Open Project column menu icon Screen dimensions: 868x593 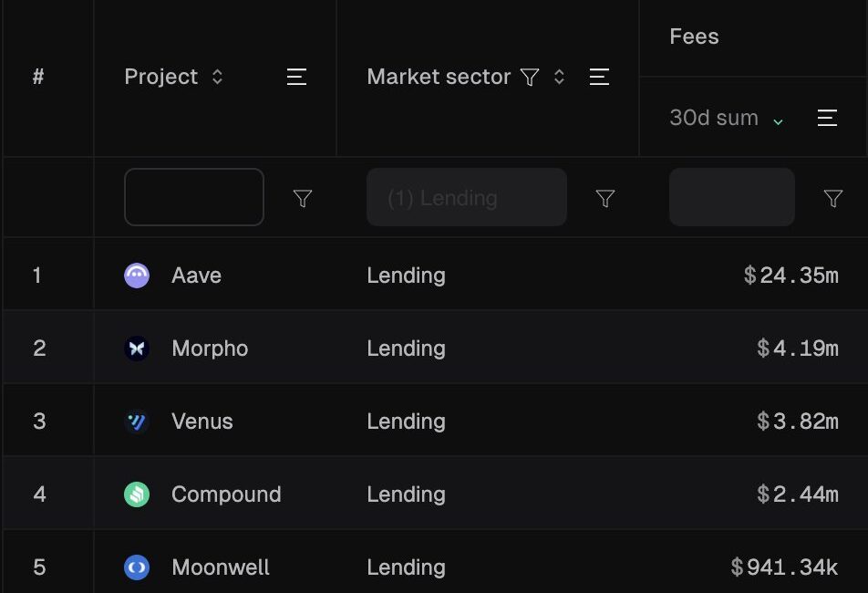tap(296, 77)
